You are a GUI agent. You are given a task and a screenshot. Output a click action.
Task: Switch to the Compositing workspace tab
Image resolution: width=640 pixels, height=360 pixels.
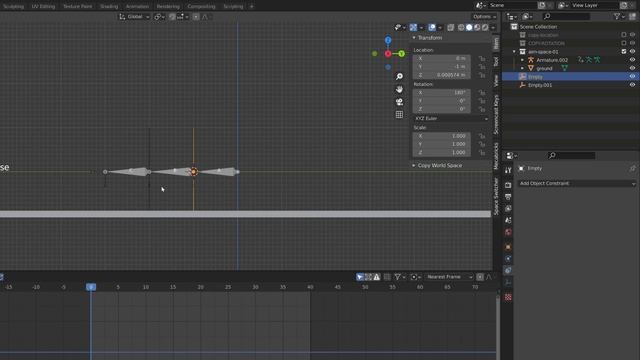(x=201, y=7)
